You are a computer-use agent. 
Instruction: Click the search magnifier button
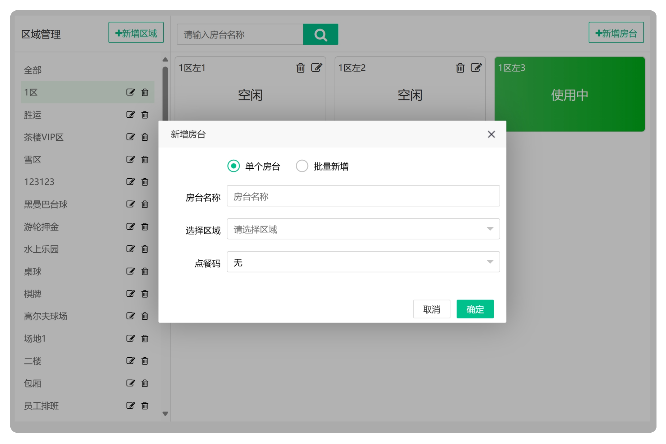click(320, 35)
